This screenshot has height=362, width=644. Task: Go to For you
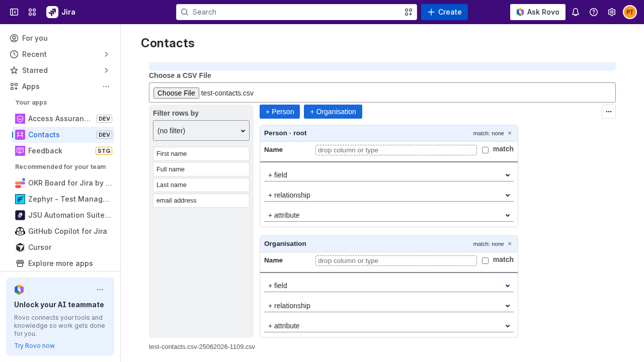[60, 38]
